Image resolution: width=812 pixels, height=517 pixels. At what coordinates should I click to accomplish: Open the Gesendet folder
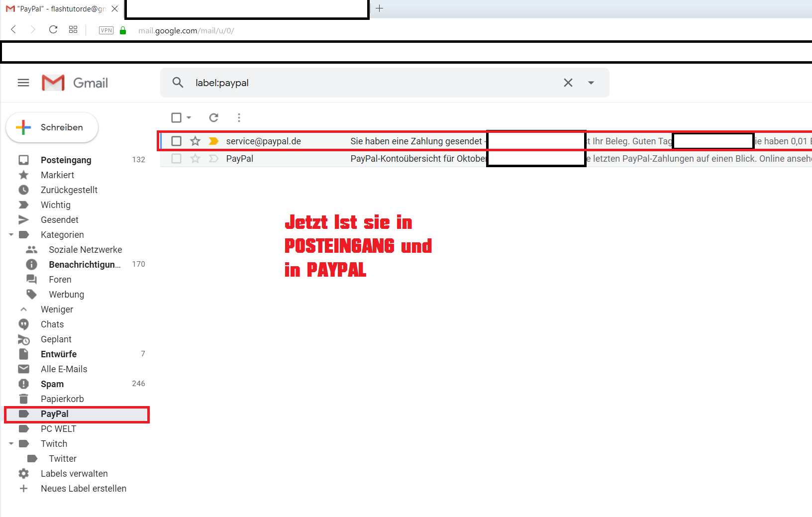coord(60,219)
